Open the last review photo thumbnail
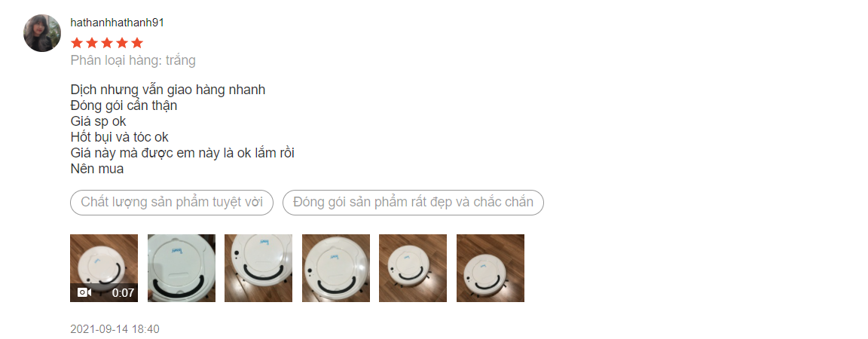This screenshot has height=339, width=868. coord(491,268)
